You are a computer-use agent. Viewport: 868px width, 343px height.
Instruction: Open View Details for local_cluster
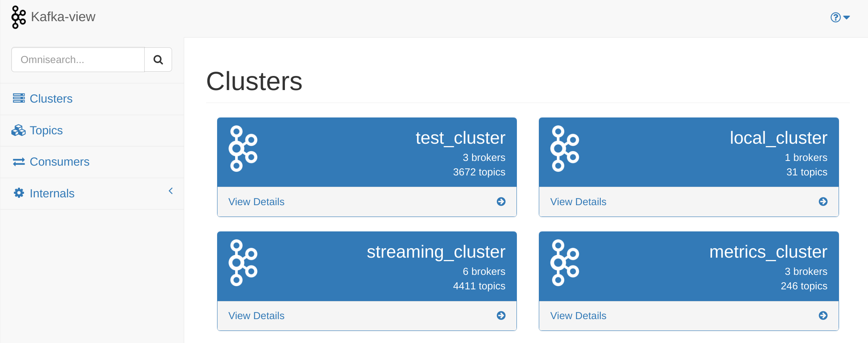click(x=578, y=202)
